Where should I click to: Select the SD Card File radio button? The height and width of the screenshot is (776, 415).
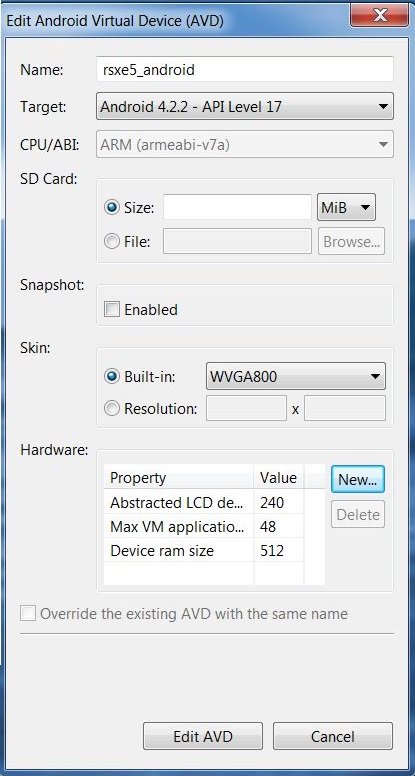112,242
